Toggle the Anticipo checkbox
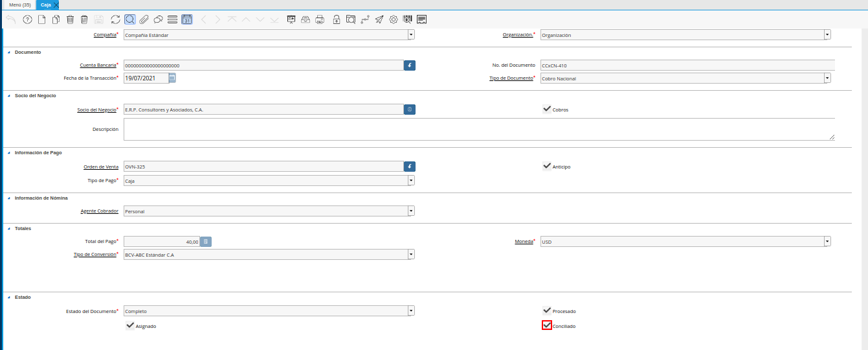The height and width of the screenshot is (350, 868). [x=547, y=167]
